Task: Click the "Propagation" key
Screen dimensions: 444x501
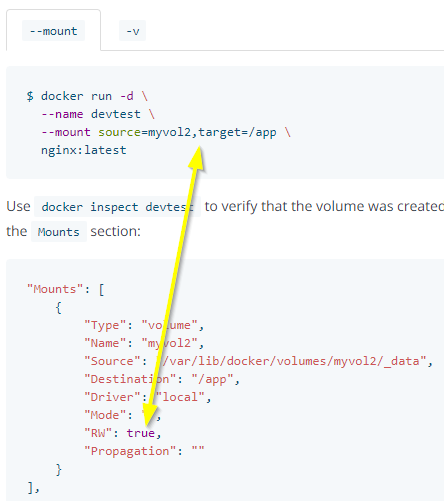Action: tap(130, 451)
